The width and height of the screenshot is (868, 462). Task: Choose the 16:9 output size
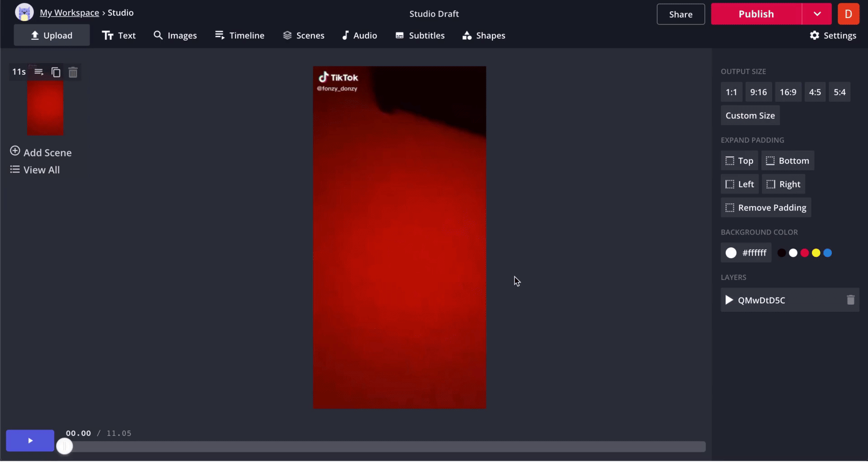click(788, 92)
